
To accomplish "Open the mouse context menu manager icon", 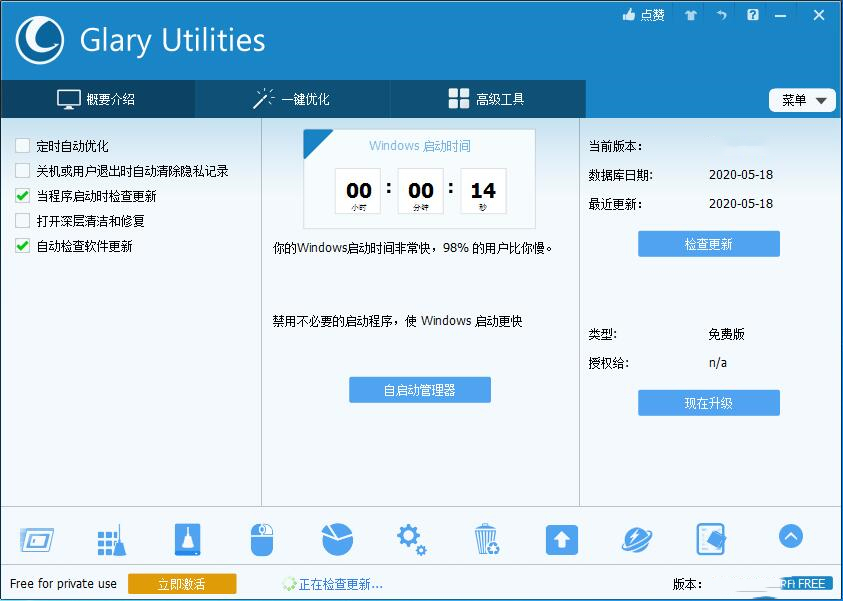I will [262, 539].
